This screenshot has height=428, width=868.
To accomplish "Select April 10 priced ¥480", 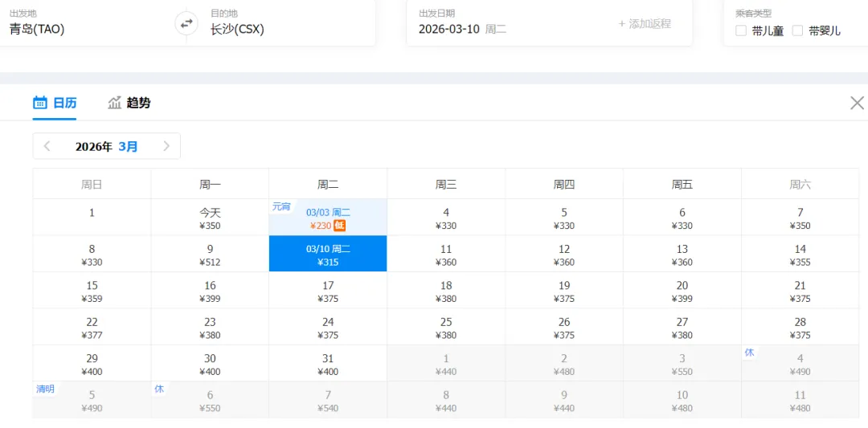I will click(x=682, y=400).
